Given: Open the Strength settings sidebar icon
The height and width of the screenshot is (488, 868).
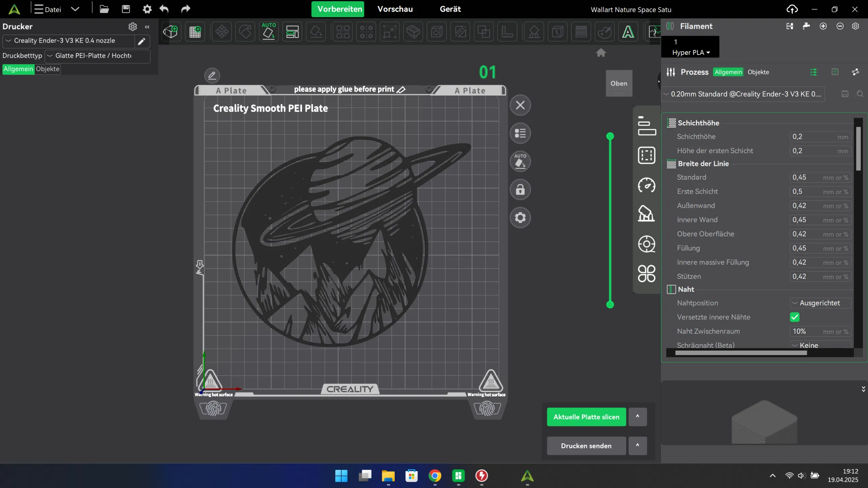Looking at the screenshot, I should point(646,155).
